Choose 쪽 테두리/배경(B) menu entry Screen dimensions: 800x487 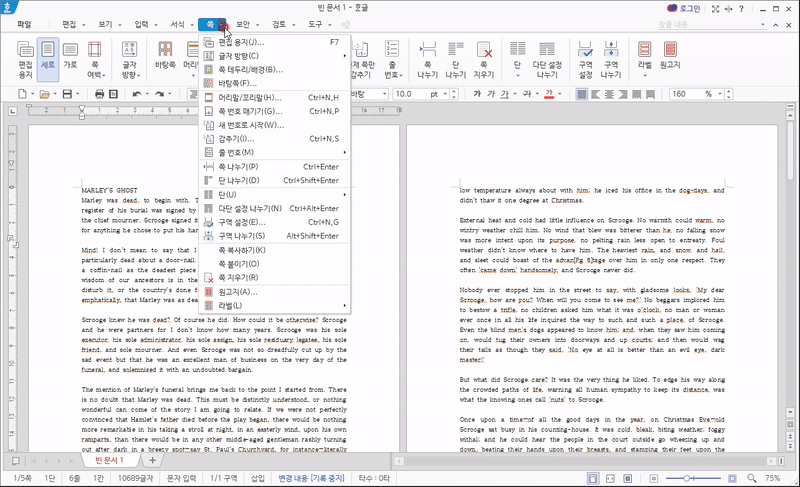point(274,69)
